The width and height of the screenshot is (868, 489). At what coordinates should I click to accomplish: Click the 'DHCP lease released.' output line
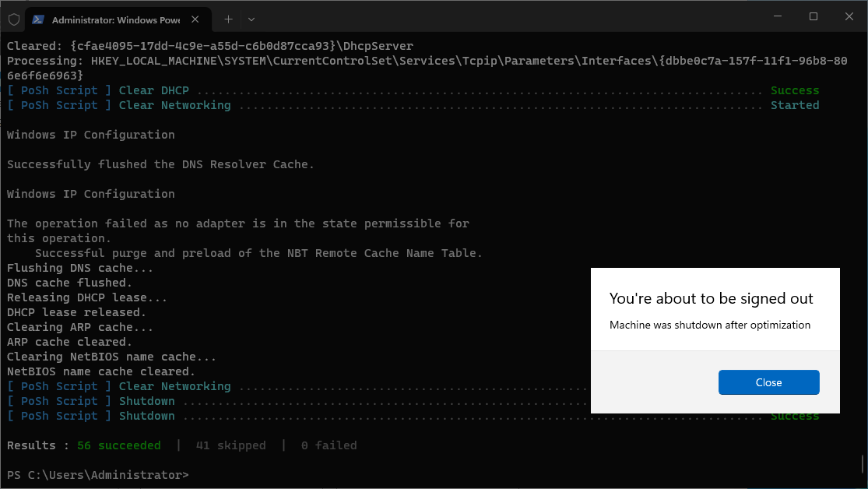coord(76,312)
